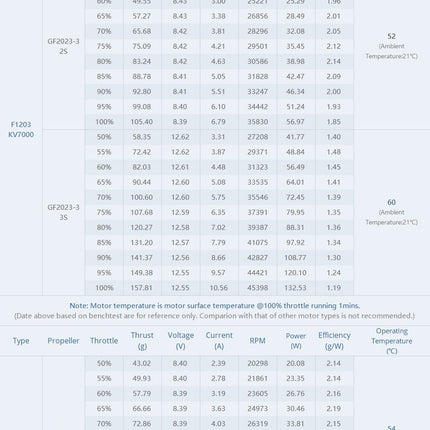Viewport: 430px width, 430px height.
Task: Select the 45398 RPM cell
Action: [258, 288]
